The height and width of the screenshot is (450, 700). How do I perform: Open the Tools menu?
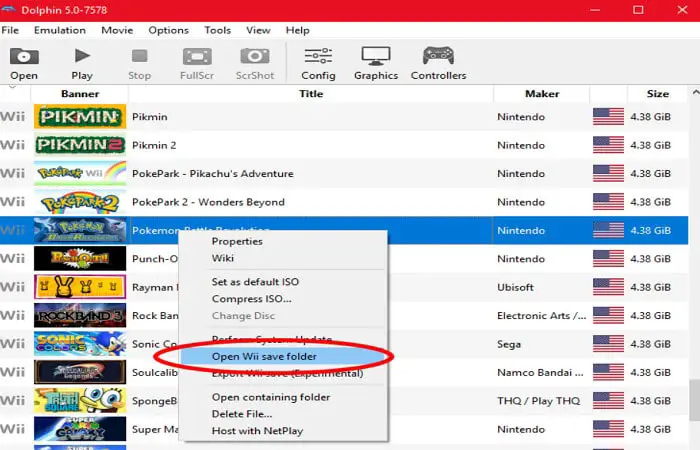[217, 30]
